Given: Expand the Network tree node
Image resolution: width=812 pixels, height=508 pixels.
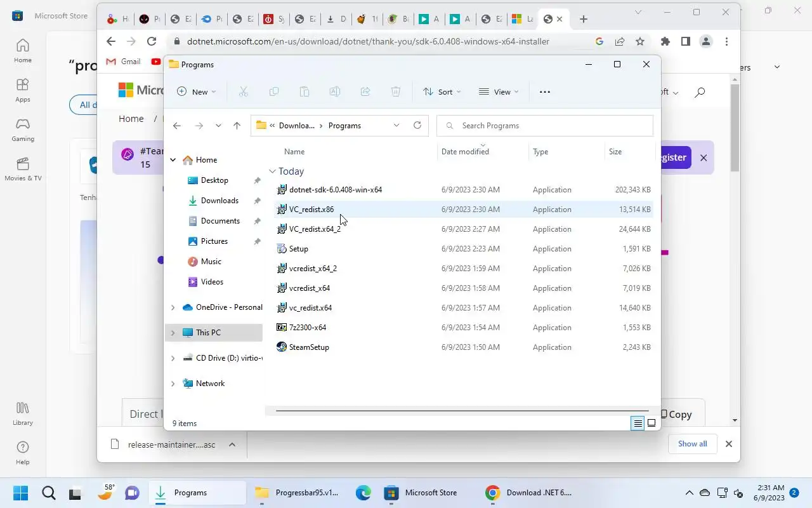Looking at the screenshot, I should coord(173,384).
